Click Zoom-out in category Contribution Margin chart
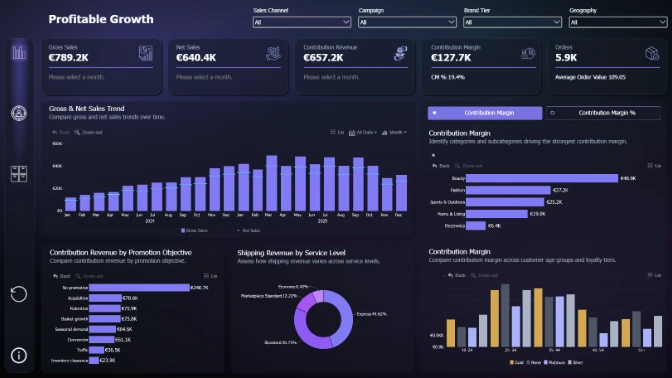The image size is (672, 378). coord(468,166)
